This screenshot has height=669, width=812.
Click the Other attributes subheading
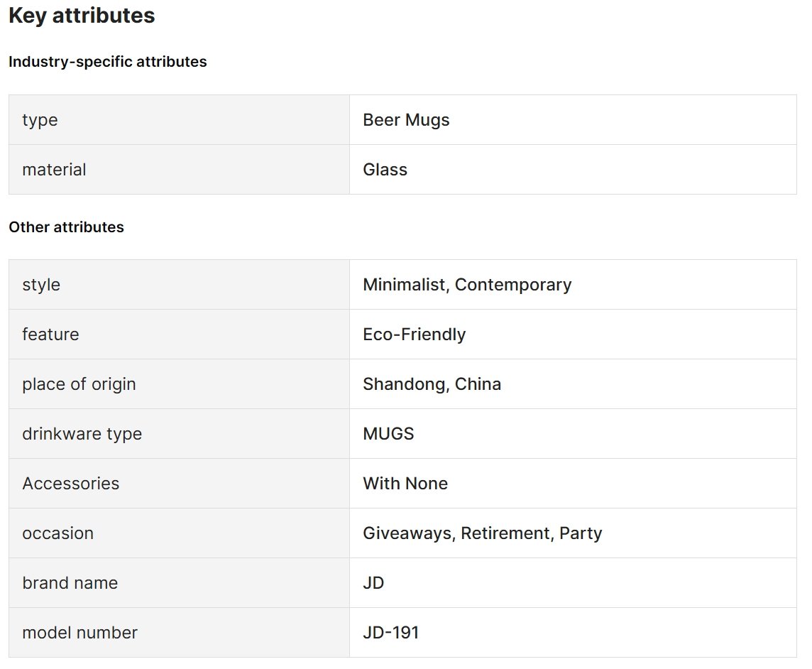[66, 227]
